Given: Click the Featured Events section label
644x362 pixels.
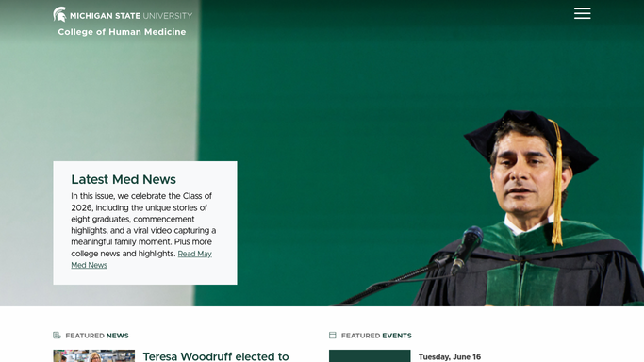Looking at the screenshot, I should (376, 336).
